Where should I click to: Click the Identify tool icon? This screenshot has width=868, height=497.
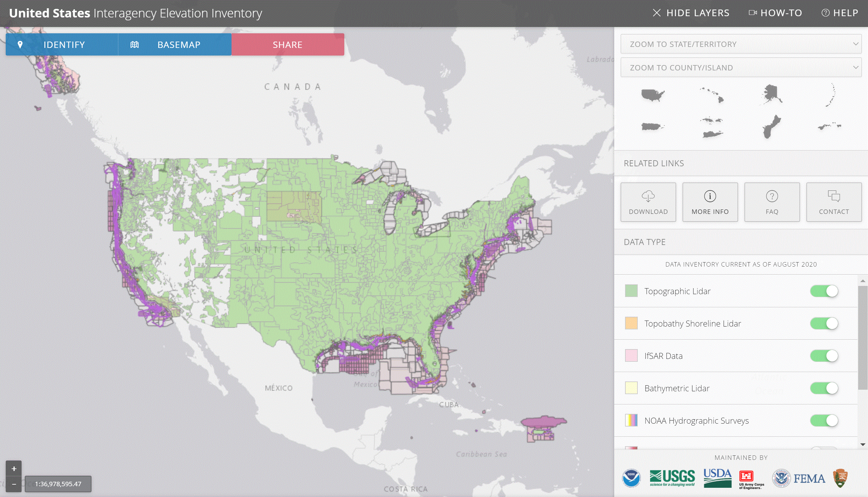pos(20,44)
